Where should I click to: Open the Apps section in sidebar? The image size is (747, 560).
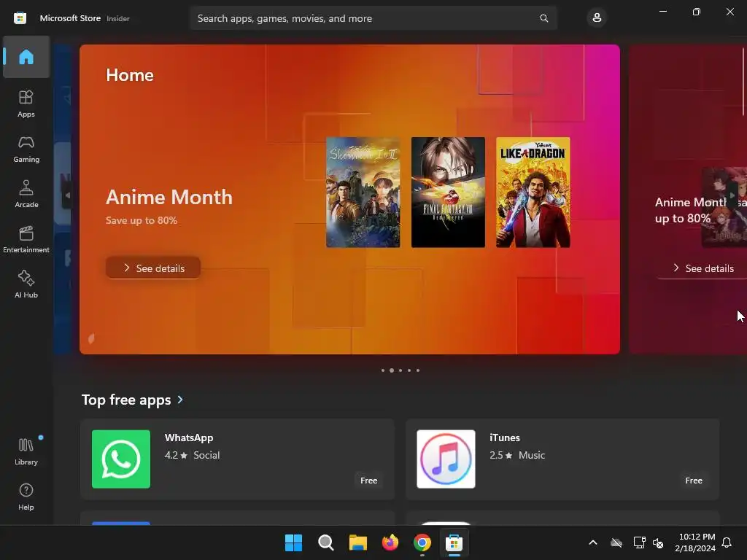point(26,104)
